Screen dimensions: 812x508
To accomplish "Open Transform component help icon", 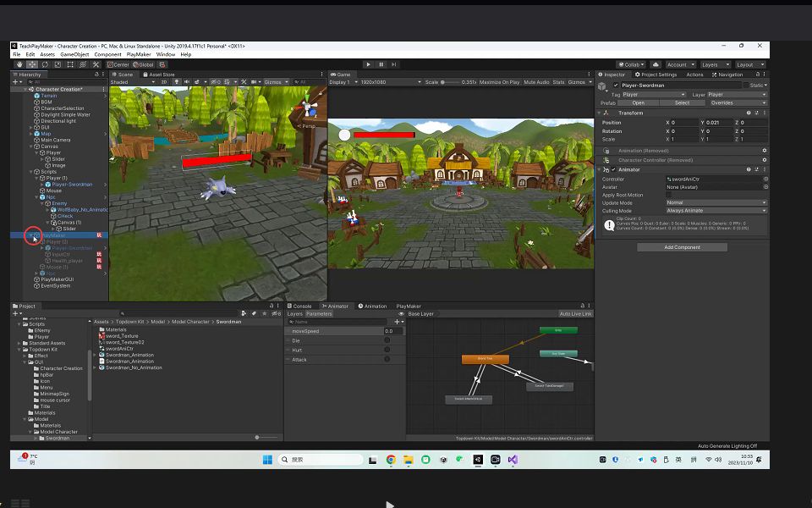I will [x=749, y=113].
